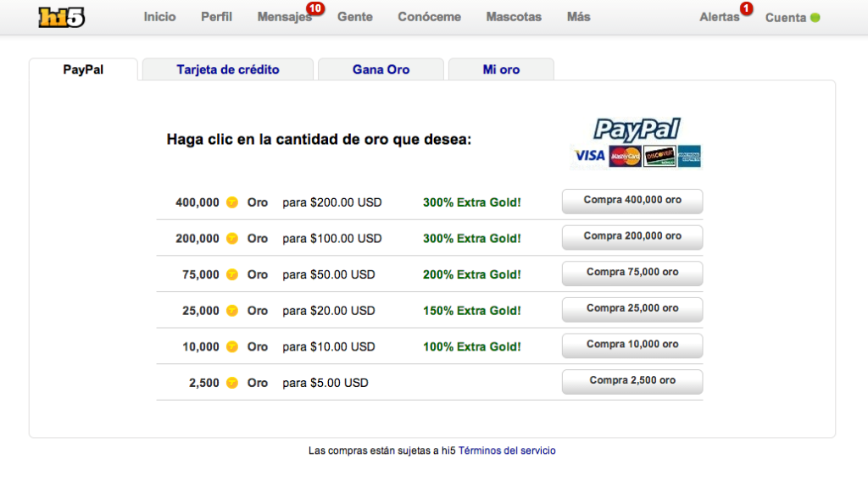Image resolution: width=868 pixels, height=481 pixels.
Task: Open the Conóceme section
Action: click(x=429, y=17)
